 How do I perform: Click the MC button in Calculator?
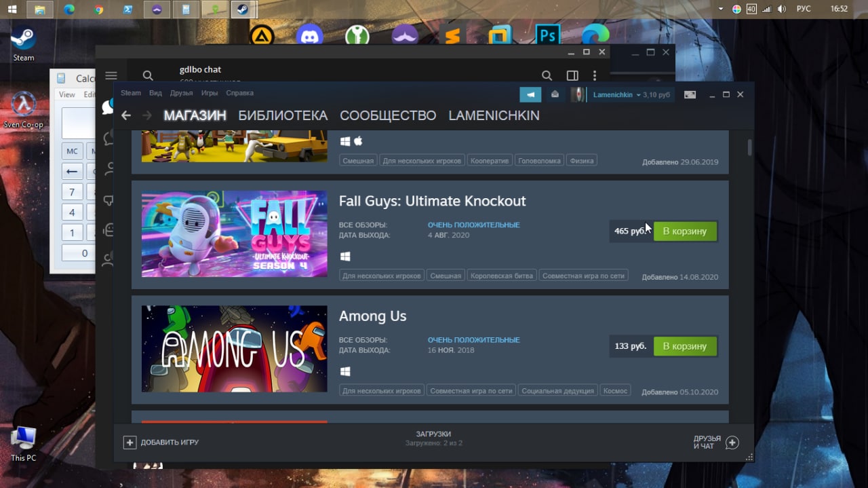pyautogui.click(x=72, y=151)
